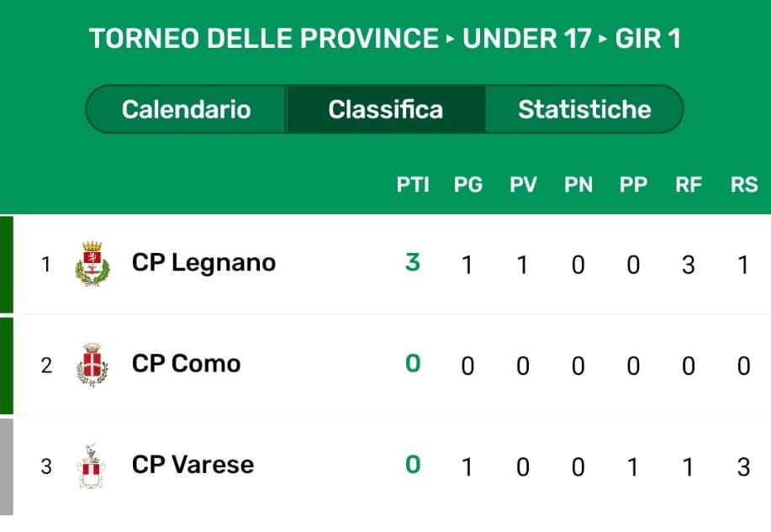The image size is (771, 532).
Task: Open the CP Como team link
Action: pos(186,364)
